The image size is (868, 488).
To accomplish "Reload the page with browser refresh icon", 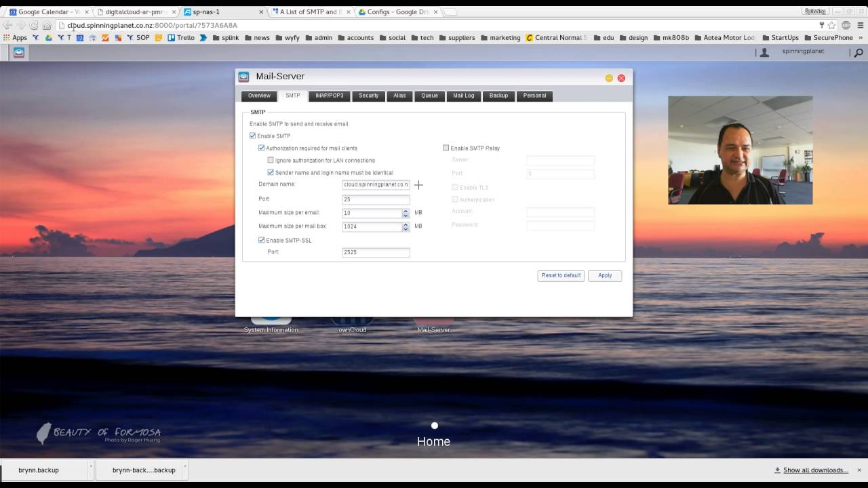I will [33, 25].
